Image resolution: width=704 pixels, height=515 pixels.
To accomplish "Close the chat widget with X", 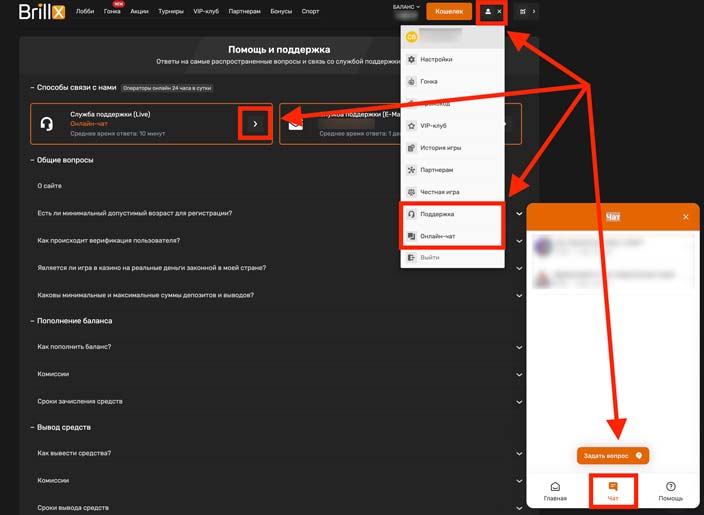I will [x=685, y=217].
